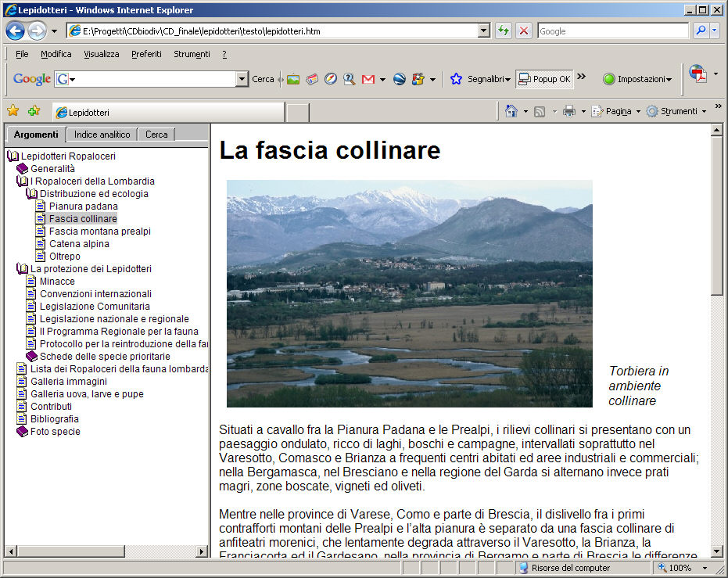Click the Home house icon
728x578 pixels.
(511, 111)
